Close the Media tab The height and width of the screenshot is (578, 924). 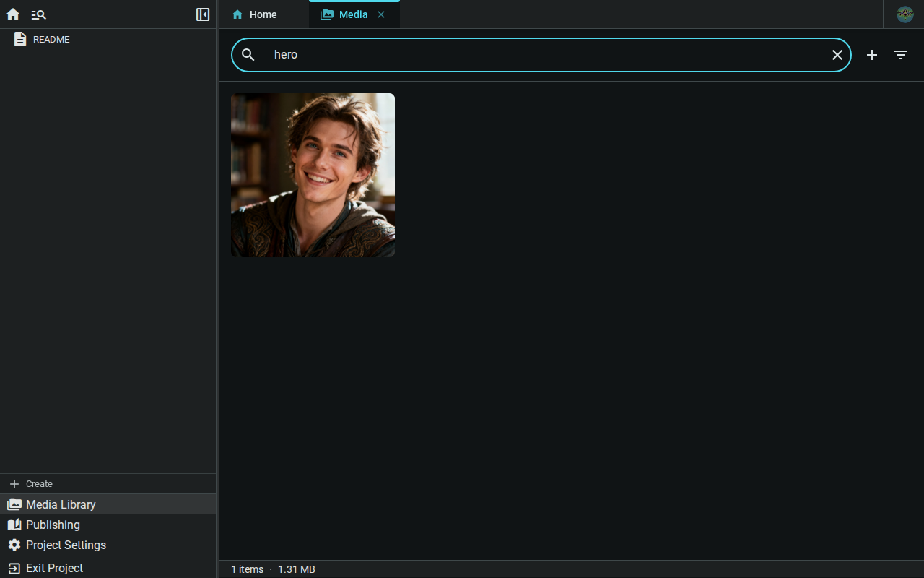(x=381, y=14)
